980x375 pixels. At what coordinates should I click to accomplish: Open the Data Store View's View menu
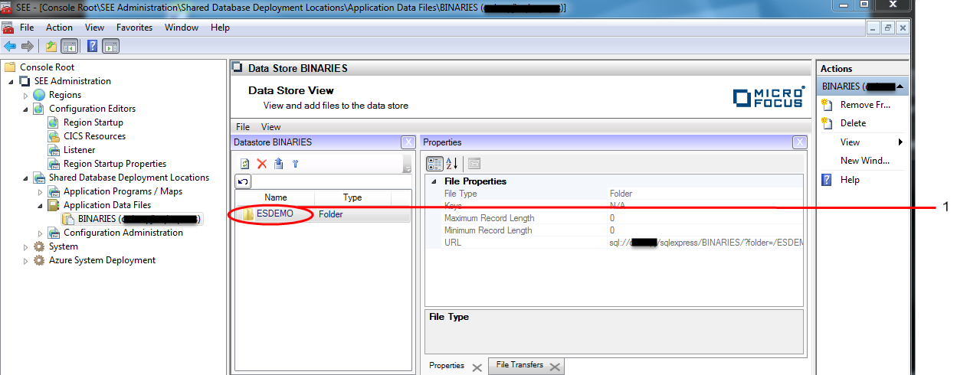(271, 127)
